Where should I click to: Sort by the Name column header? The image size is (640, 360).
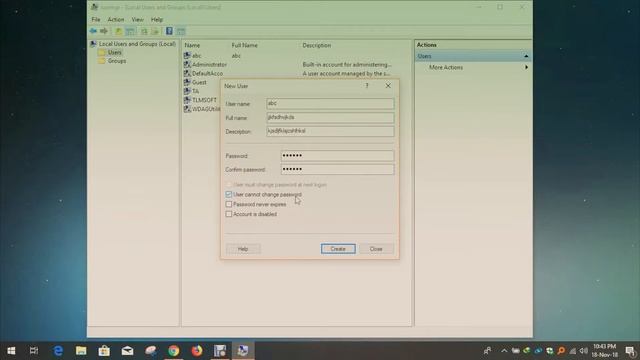point(192,45)
